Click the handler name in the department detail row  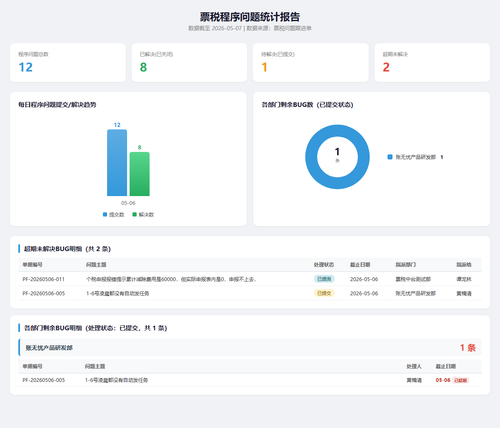(414, 380)
